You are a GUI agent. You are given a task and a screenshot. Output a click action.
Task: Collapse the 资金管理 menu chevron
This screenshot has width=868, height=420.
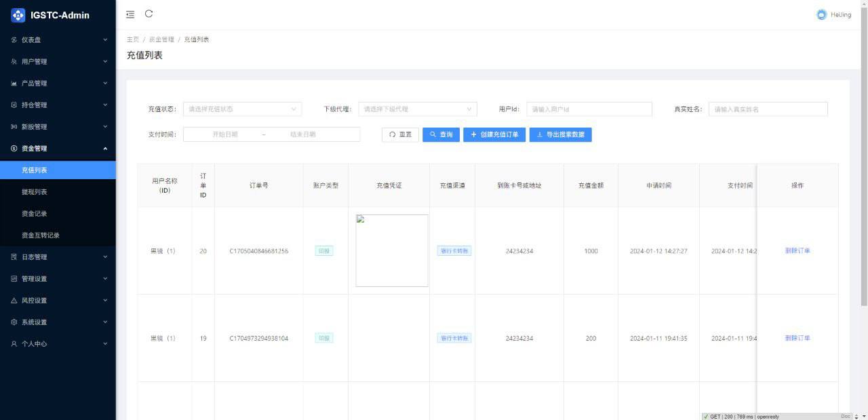[x=105, y=149]
